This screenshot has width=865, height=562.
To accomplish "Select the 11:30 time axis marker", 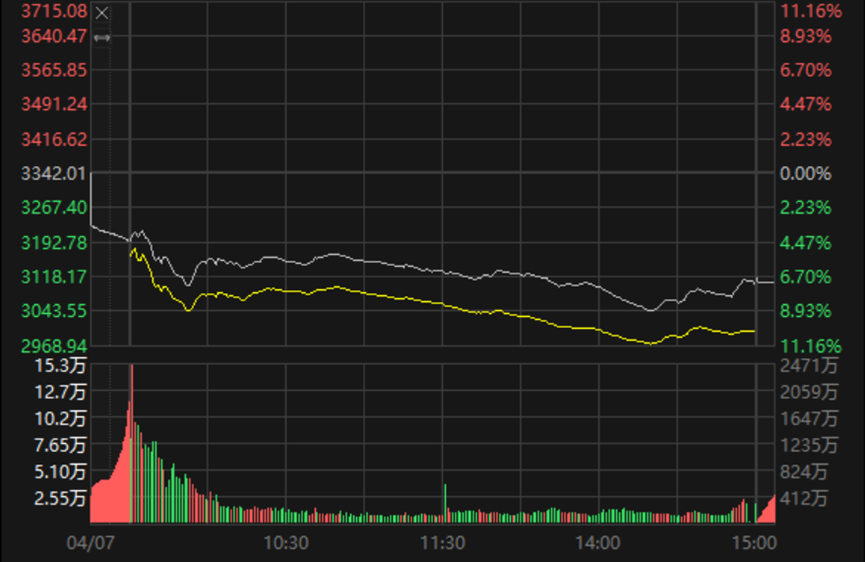I will (442, 541).
